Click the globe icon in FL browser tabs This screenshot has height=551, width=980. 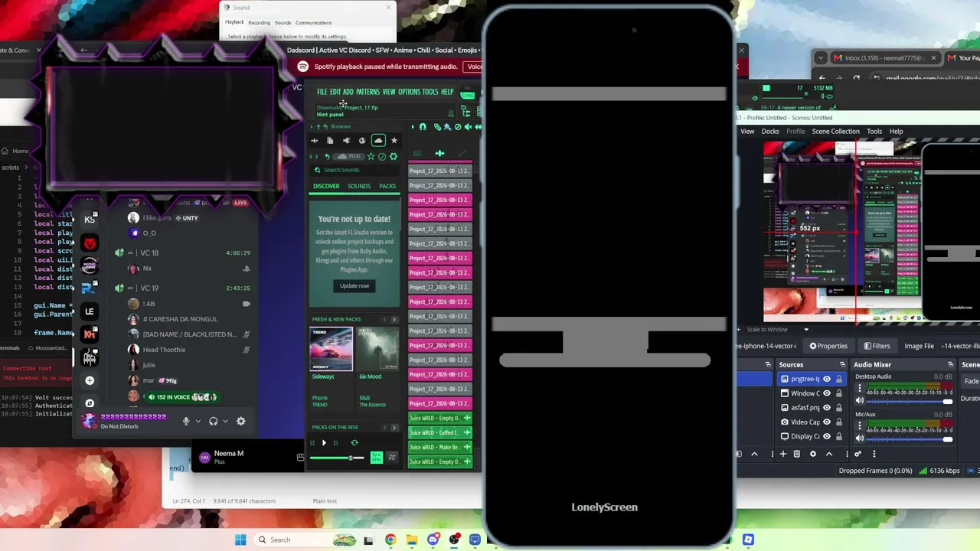point(362,141)
